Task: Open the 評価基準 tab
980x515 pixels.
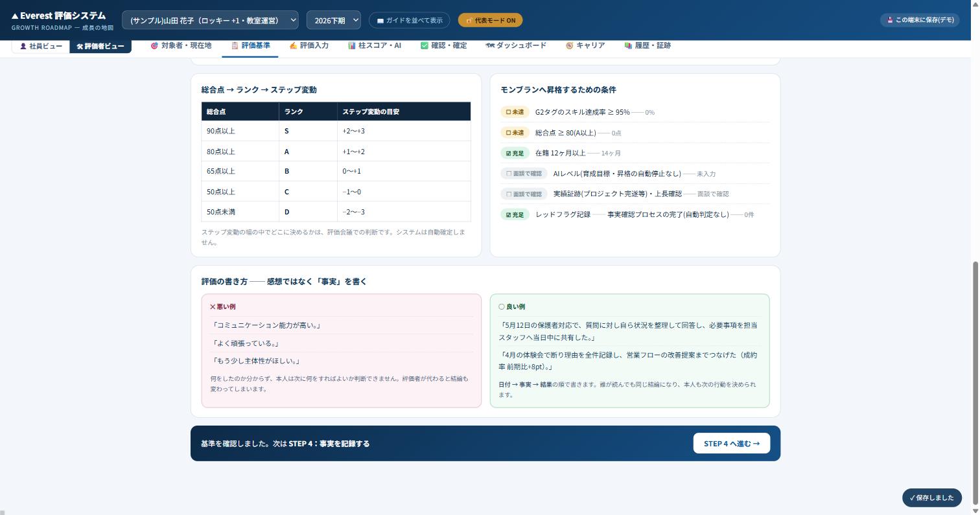Action: tap(250, 45)
